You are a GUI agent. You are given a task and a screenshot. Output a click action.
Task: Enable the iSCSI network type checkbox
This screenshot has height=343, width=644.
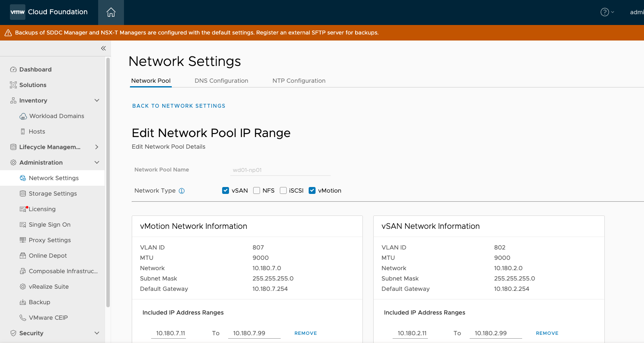(x=283, y=190)
